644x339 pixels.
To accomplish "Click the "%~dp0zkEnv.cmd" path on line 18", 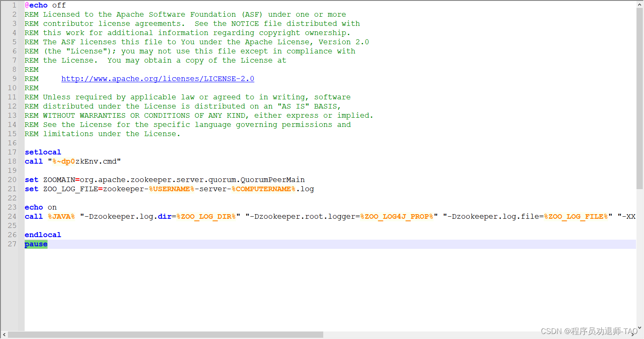I will click(x=84, y=161).
